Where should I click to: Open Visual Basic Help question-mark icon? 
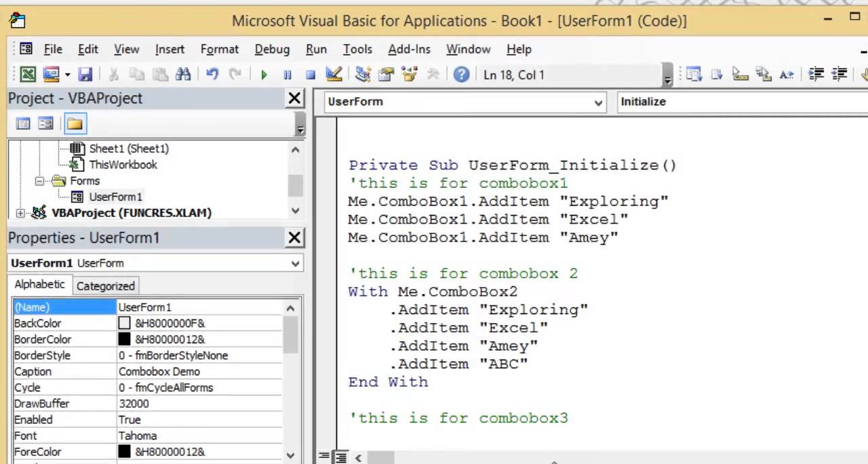point(461,75)
